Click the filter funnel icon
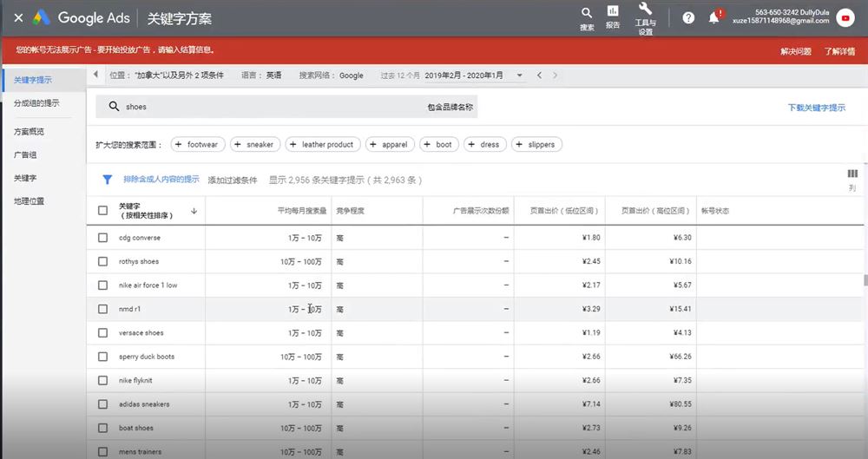This screenshot has width=868, height=459. tap(108, 180)
